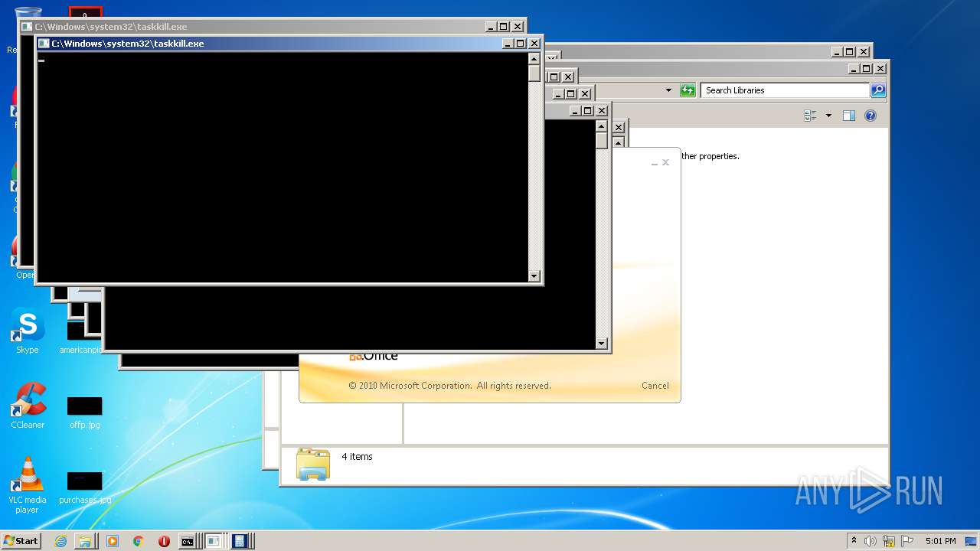The image size is (980, 551).
Task: Switch to the command prompt taskbar group
Action: pos(188,541)
